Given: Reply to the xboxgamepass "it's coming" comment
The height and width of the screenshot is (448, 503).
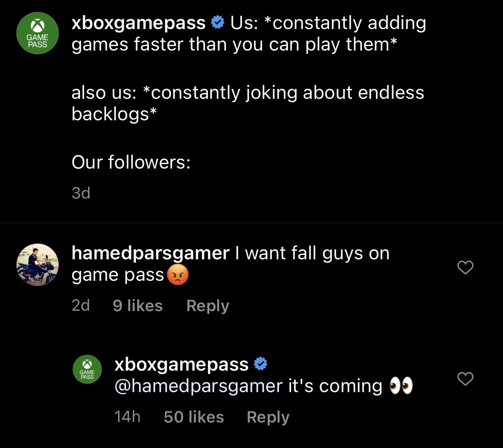Looking at the screenshot, I should point(268,417).
